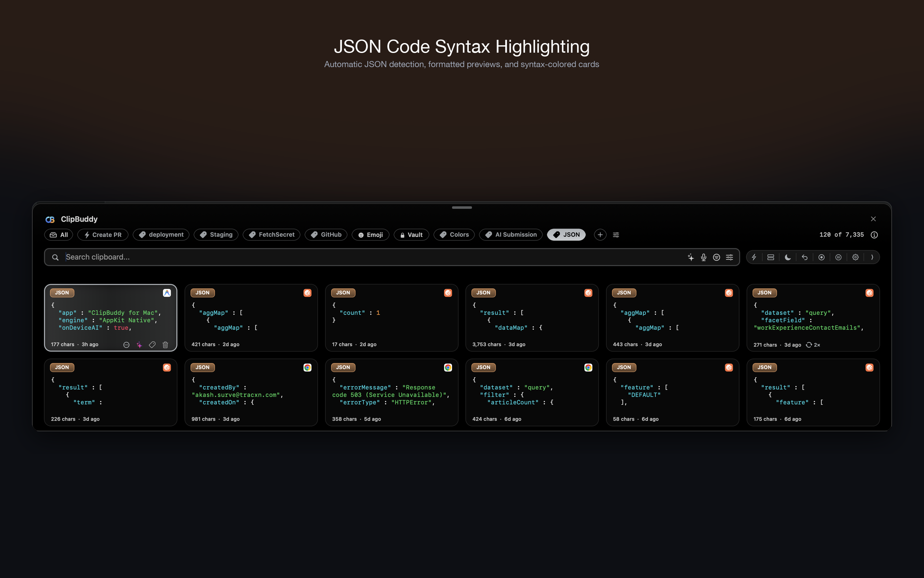The width and height of the screenshot is (924, 578).
Task: Select the AI Submission tag tab
Action: (x=511, y=235)
